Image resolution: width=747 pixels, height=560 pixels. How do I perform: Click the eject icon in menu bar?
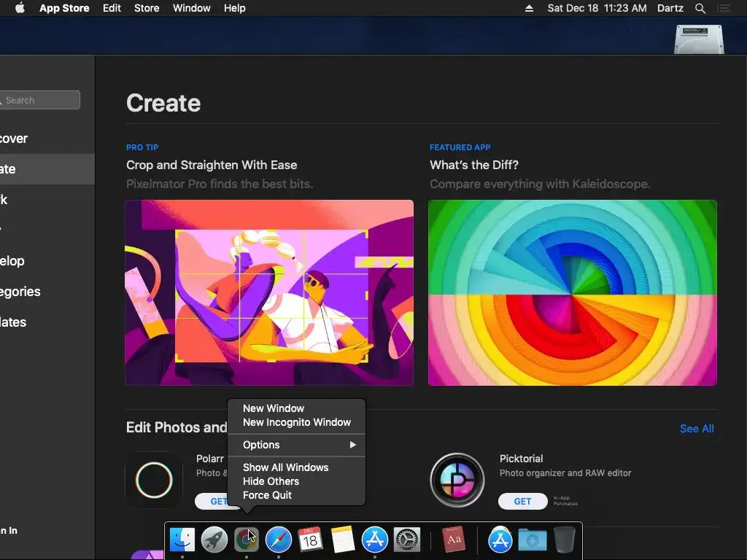click(x=529, y=8)
